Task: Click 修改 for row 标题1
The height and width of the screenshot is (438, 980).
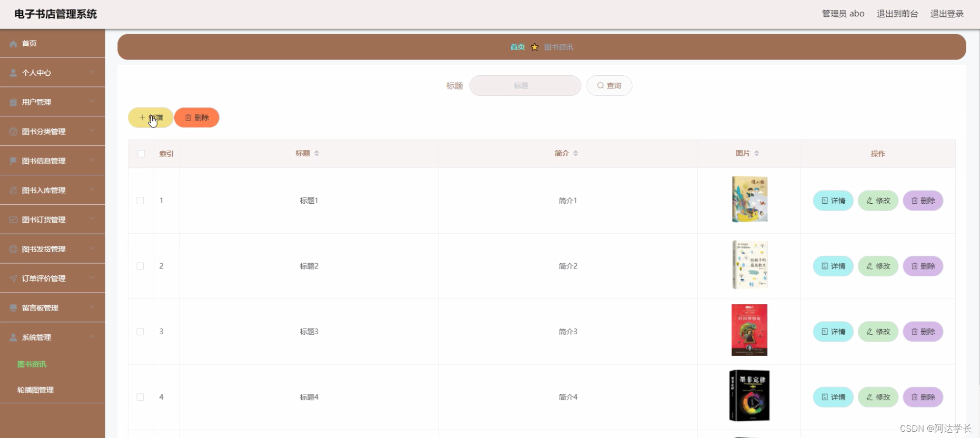Action: pyautogui.click(x=878, y=201)
